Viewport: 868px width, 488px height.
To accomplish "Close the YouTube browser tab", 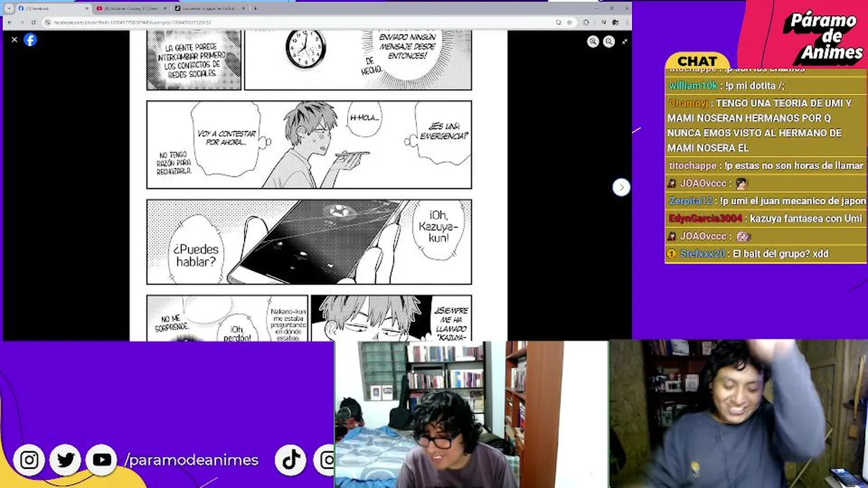I will 165,8.
